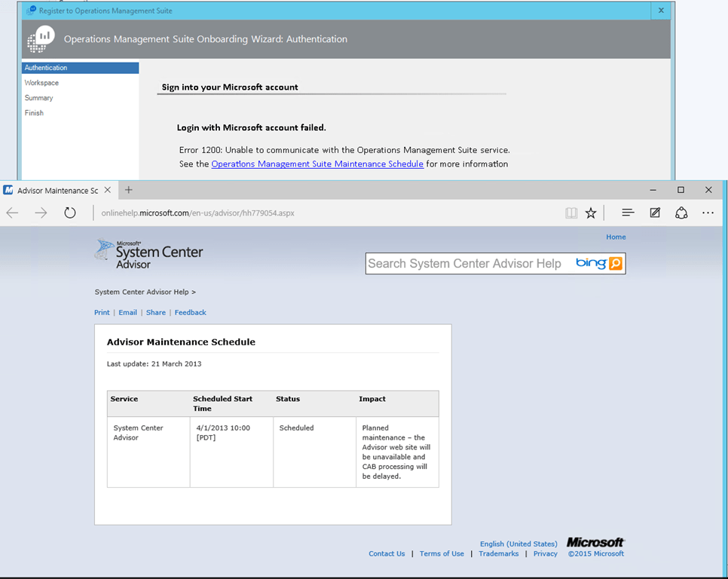The height and width of the screenshot is (579, 728).
Task: Select the Workspace wizard step
Action: [x=41, y=83]
